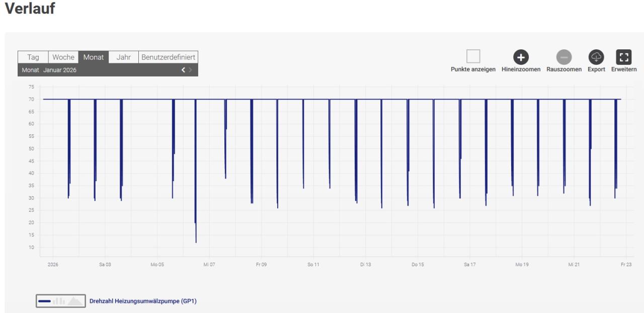644x313 pixels.
Task: Enable the Punkte anzeigen checkbox
Action: click(x=473, y=56)
